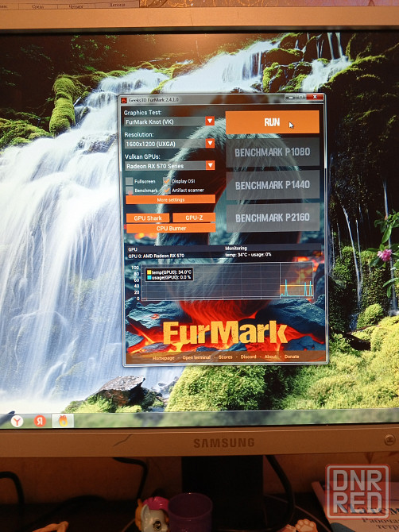Image resolution: width=399 pixels, height=532 pixels.
Task: Start the BENCHMARK P2160 preset
Action: tap(273, 218)
